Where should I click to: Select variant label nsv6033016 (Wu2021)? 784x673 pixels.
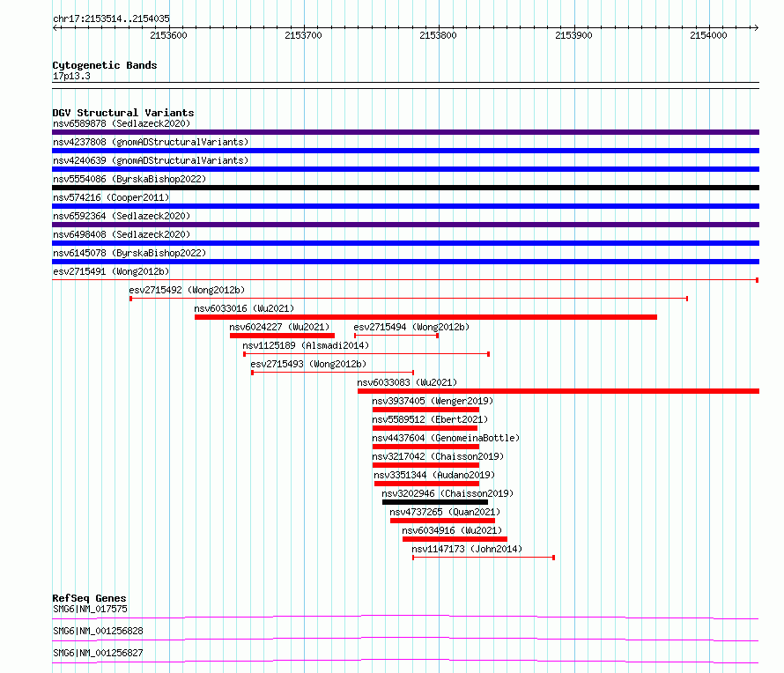point(244,308)
